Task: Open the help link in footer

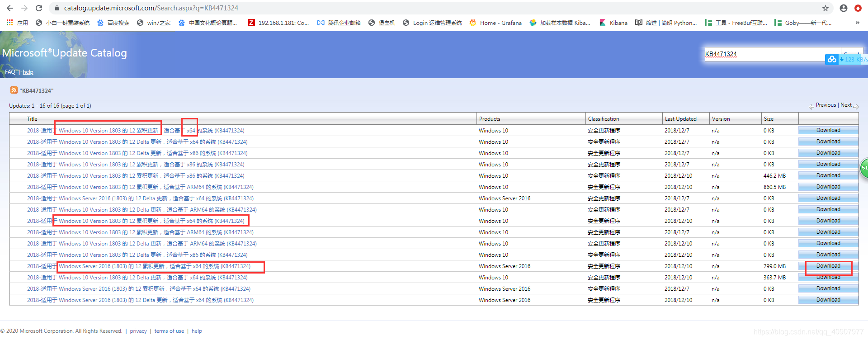Action: pos(197,331)
